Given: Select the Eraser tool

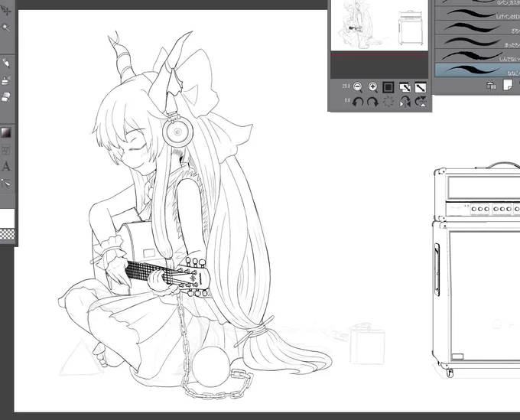Looking at the screenshot, I should (x=5, y=97).
